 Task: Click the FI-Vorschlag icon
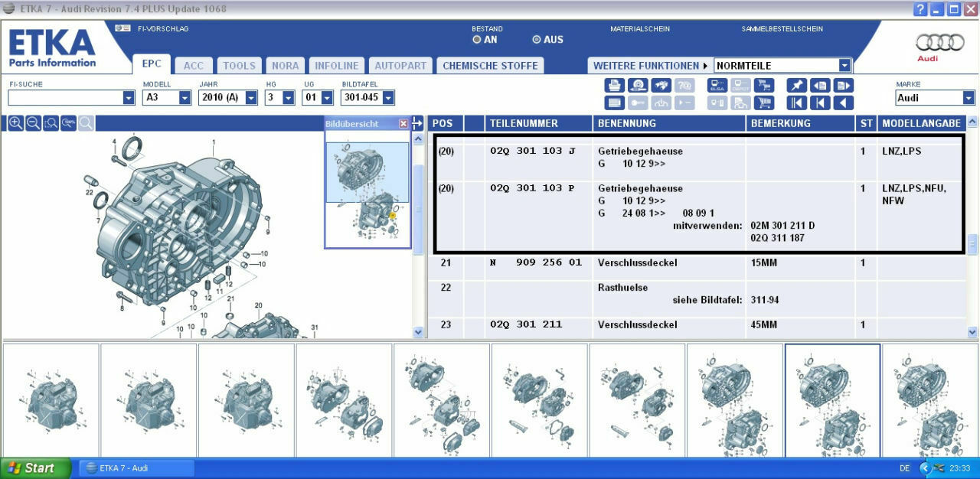pyautogui.click(x=122, y=28)
